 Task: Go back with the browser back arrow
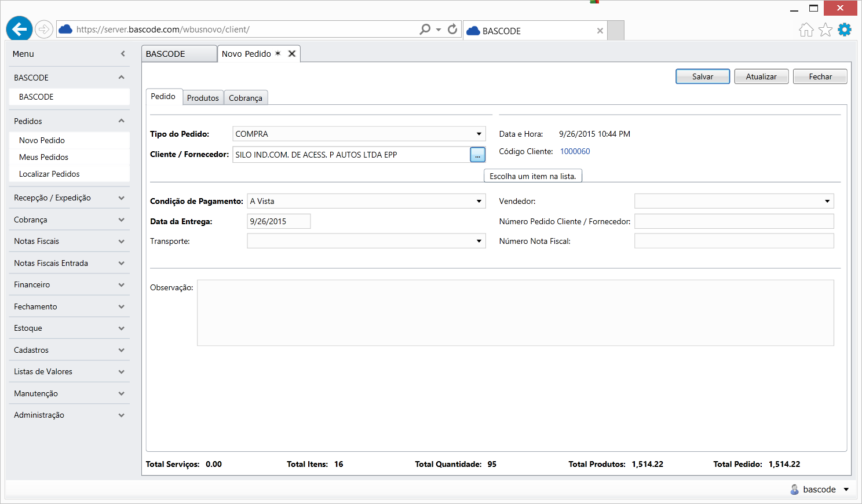point(19,29)
